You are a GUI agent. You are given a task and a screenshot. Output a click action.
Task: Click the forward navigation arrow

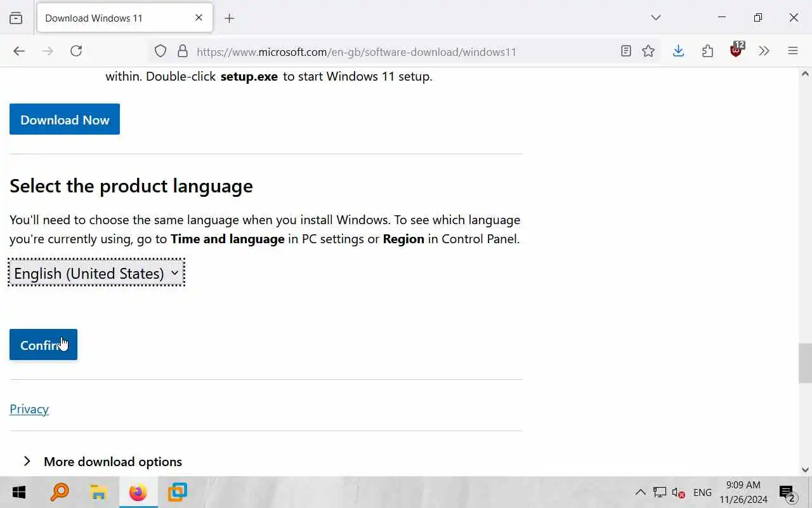click(x=48, y=51)
